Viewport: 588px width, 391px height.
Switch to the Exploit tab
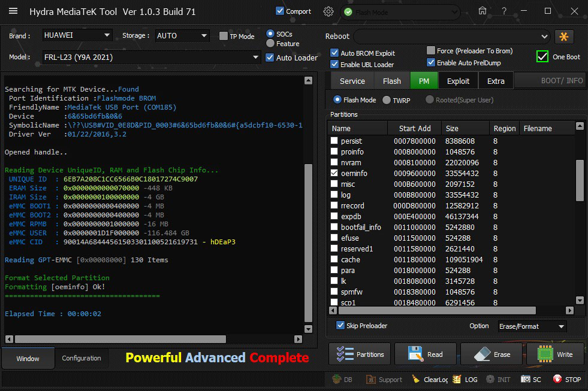click(x=459, y=81)
